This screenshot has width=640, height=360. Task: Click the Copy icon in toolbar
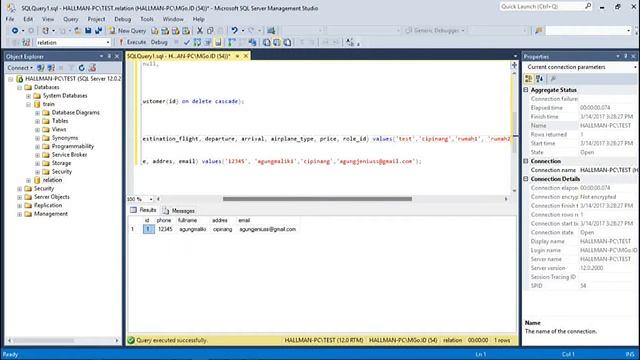click(210, 31)
